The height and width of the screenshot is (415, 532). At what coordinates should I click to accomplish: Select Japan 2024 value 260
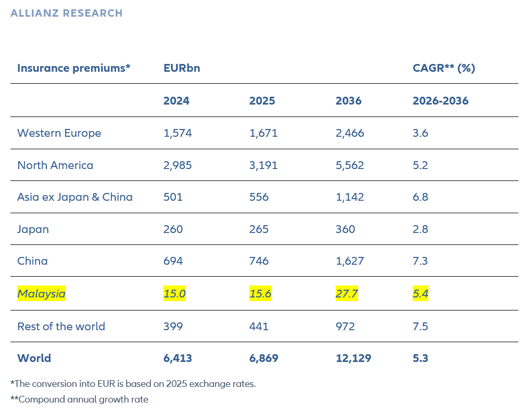[x=173, y=229]
